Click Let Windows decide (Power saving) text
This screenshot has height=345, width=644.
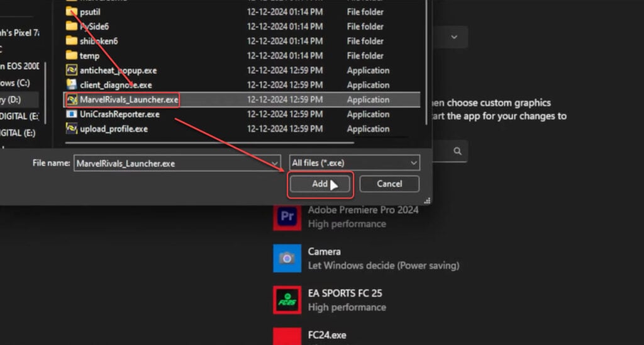pyautogui.click(x=384, y=266)
